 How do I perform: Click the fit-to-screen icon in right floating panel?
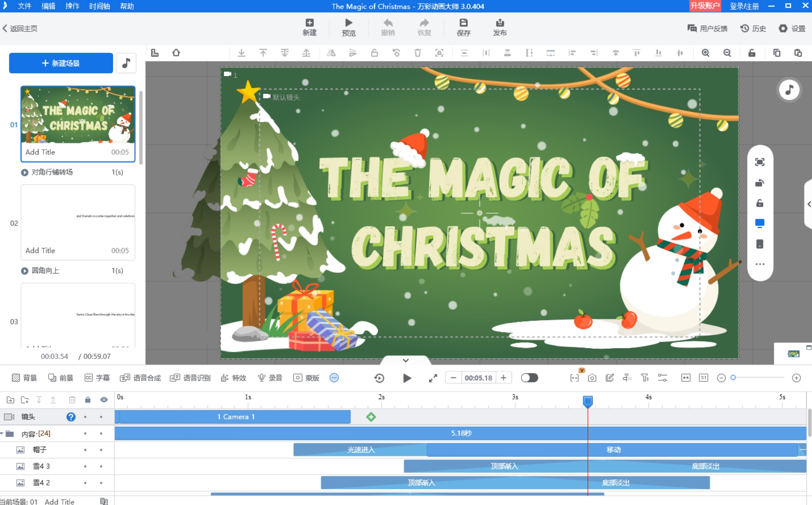point(760,162)
